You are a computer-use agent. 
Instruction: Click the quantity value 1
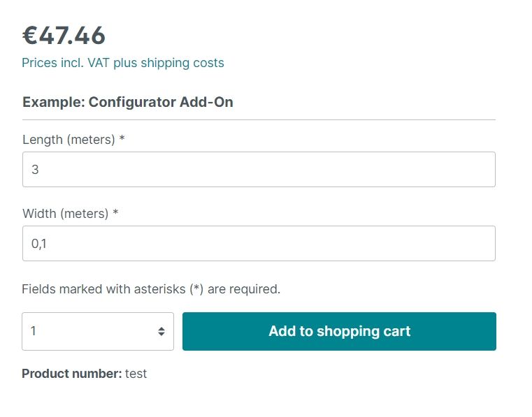pyautogui.click(x=34, y=332)
